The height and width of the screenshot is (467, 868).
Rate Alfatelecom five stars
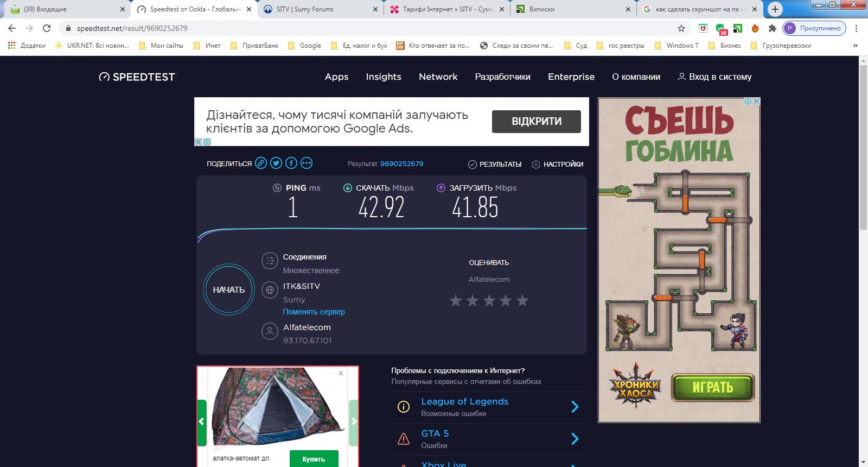(522, 300)
